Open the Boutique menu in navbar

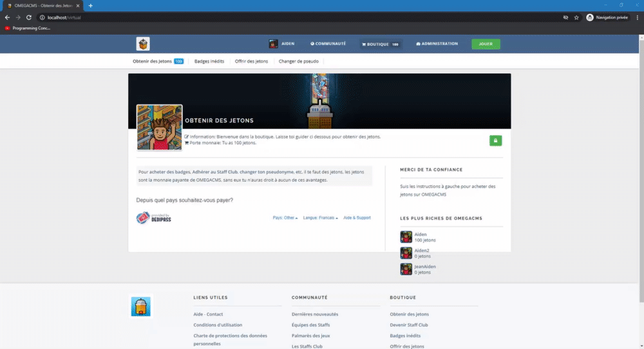[381, 44]
